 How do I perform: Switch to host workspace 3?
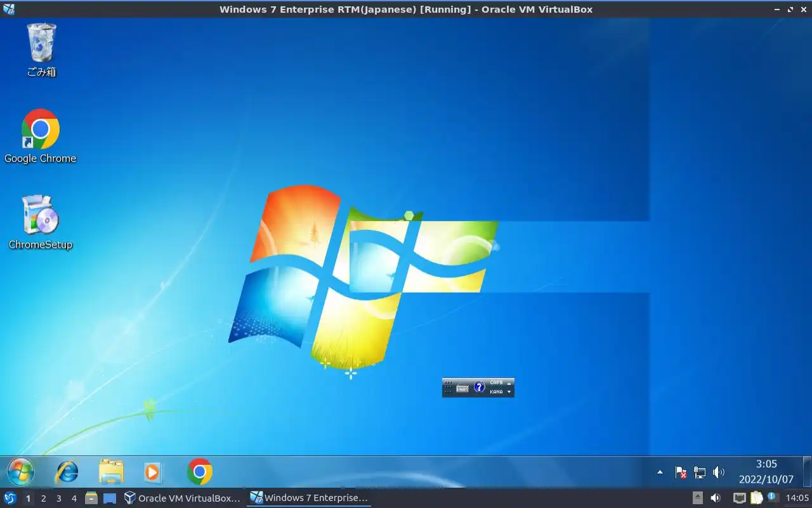coord(58,498)
